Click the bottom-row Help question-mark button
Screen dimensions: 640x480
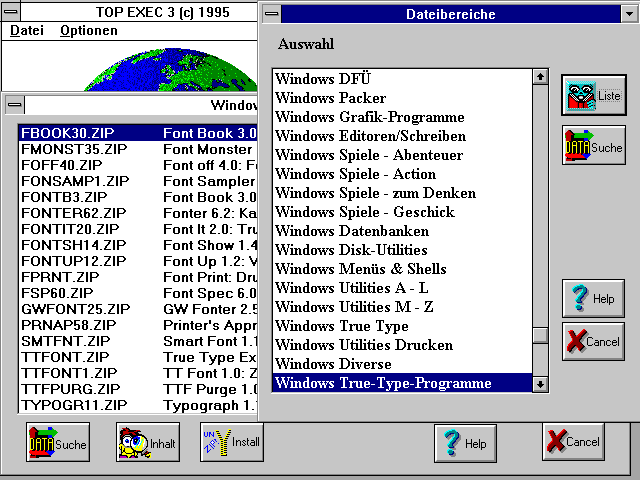(465, 442)
